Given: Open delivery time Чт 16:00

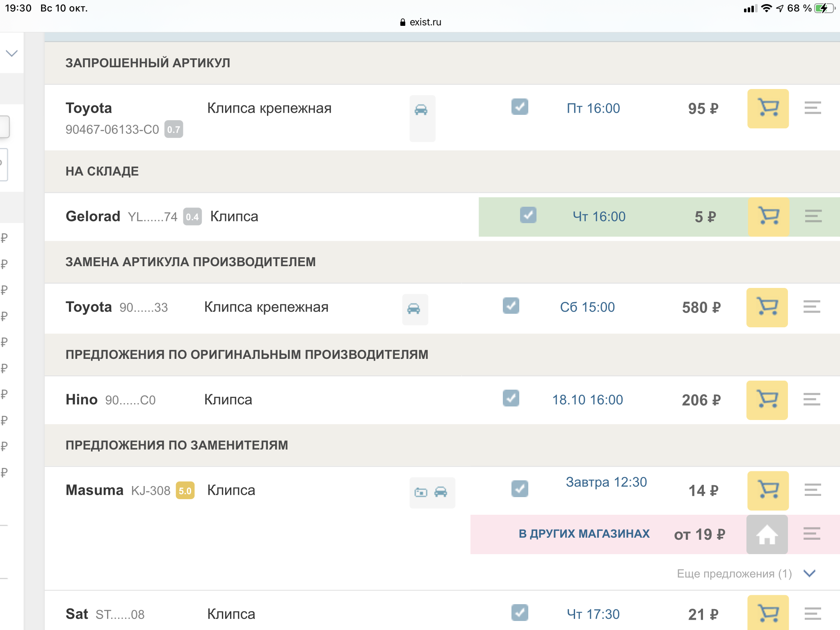Looking at the screenshot, I should coord(599,217).
